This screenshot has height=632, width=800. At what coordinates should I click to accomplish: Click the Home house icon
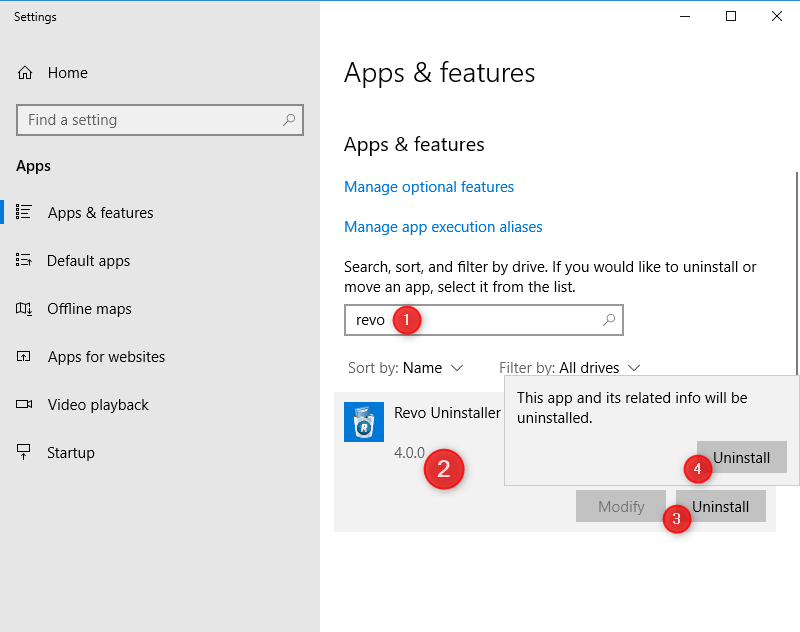[x=24, y=73]
